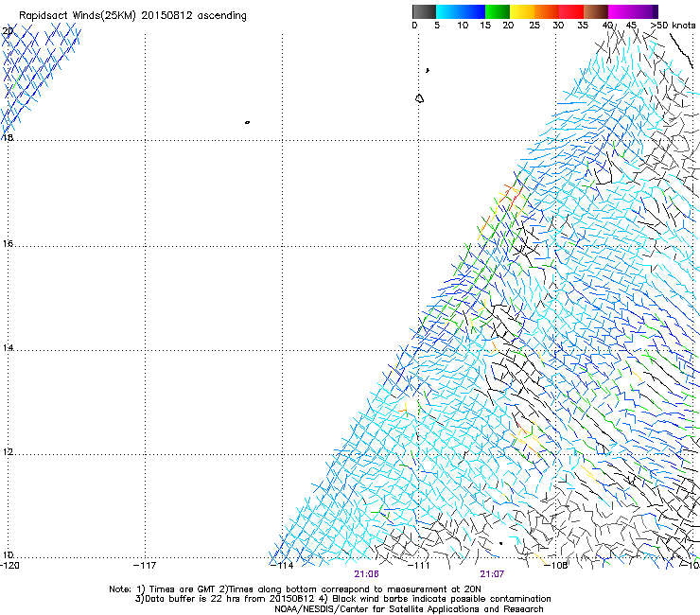
Task: Click the 'Data buffer is 22 hrs' note line
Action: tap(342, 599)
